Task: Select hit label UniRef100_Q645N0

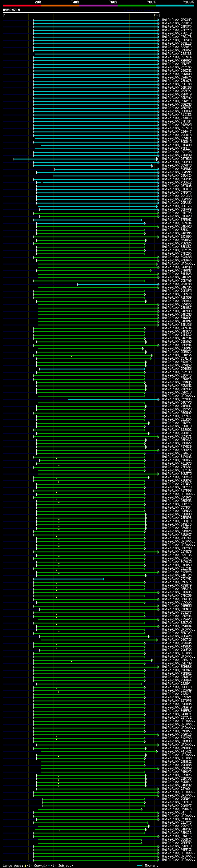Action: coord(177,172)
